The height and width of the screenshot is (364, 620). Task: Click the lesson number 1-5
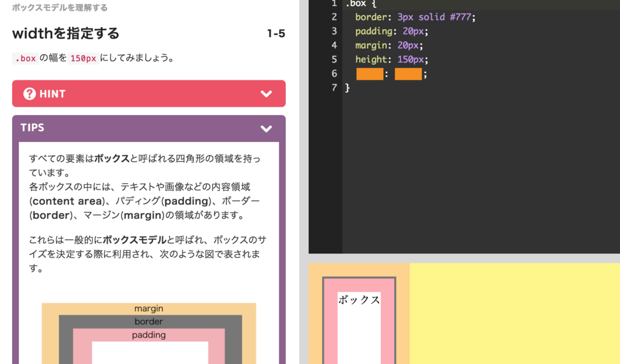coord(276,33)
